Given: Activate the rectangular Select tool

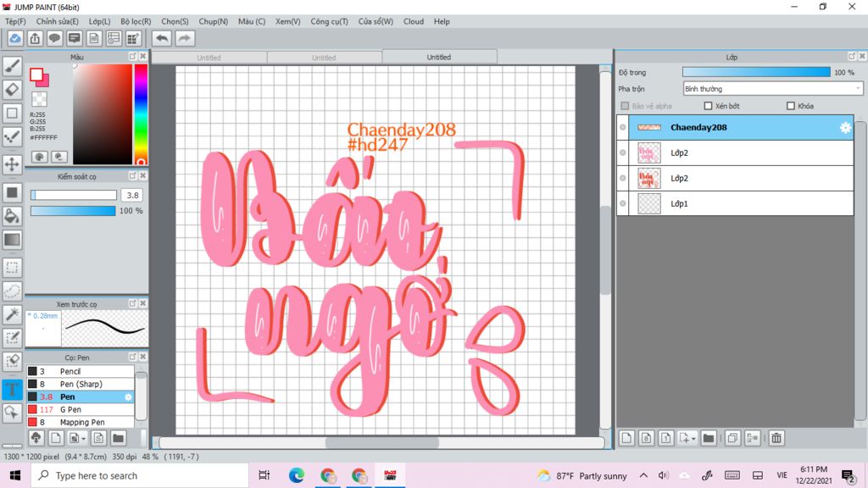Looking at the screenshot, I should point(12,268).
